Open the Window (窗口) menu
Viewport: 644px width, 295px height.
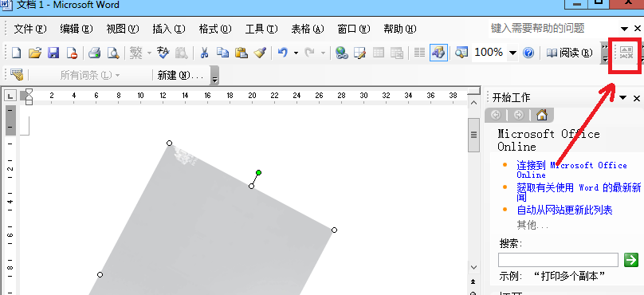pos(354,29)
